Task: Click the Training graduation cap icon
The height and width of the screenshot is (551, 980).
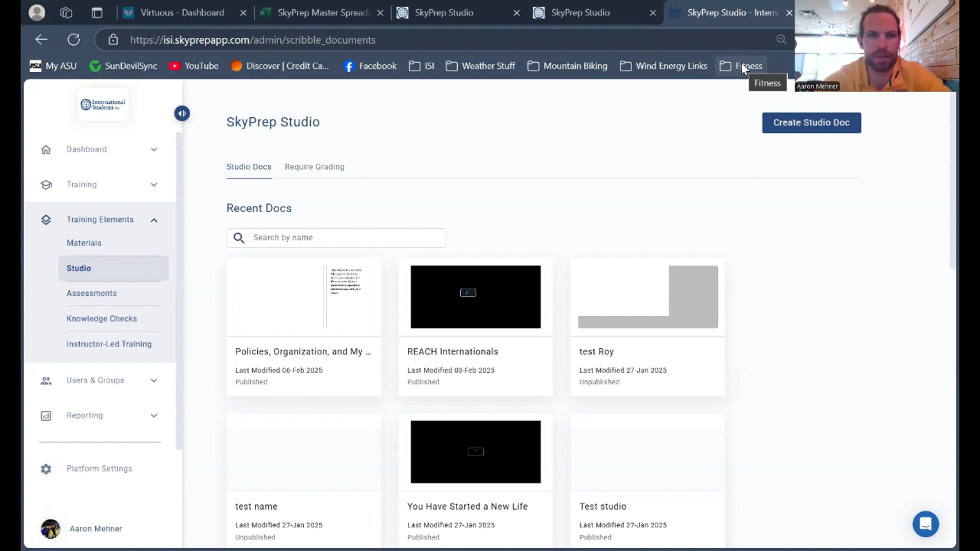Action: (x=46, y=185)
